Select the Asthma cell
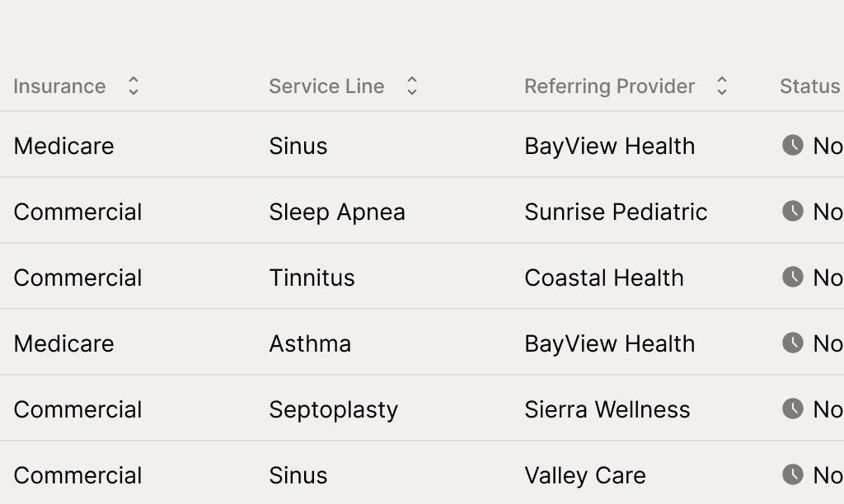This screenshot has height=504, width=844. coord(310,343)
